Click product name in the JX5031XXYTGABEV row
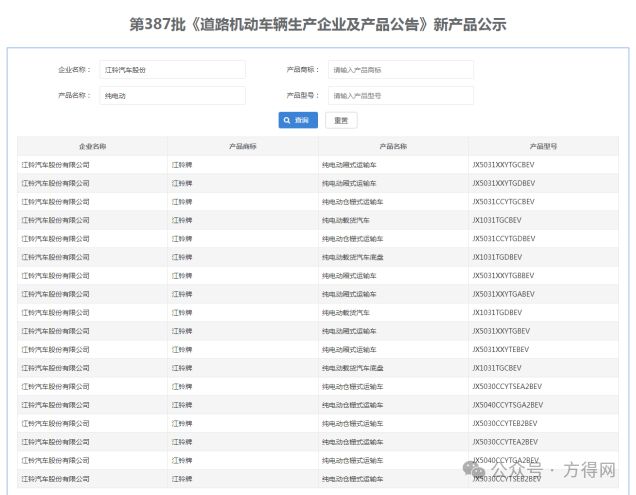The height and width of the screenshot is (495, 636). point(349,294)
